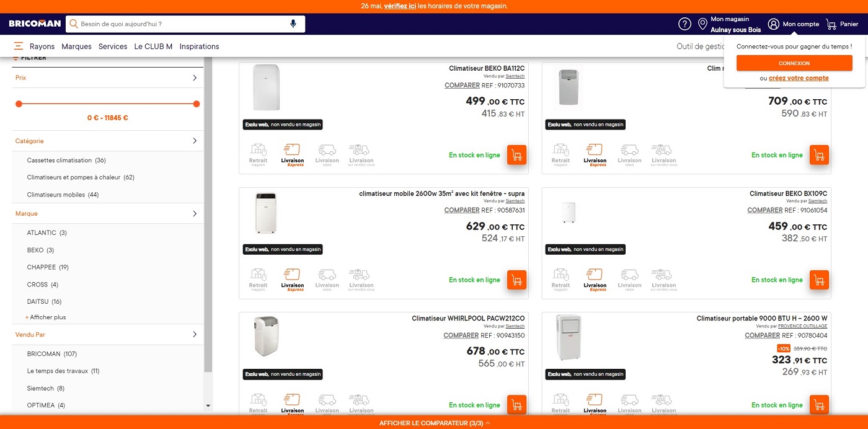Click the microphone voice search icon
The image size is (868, 429).
pyautogui.click(x=293, y=24)
